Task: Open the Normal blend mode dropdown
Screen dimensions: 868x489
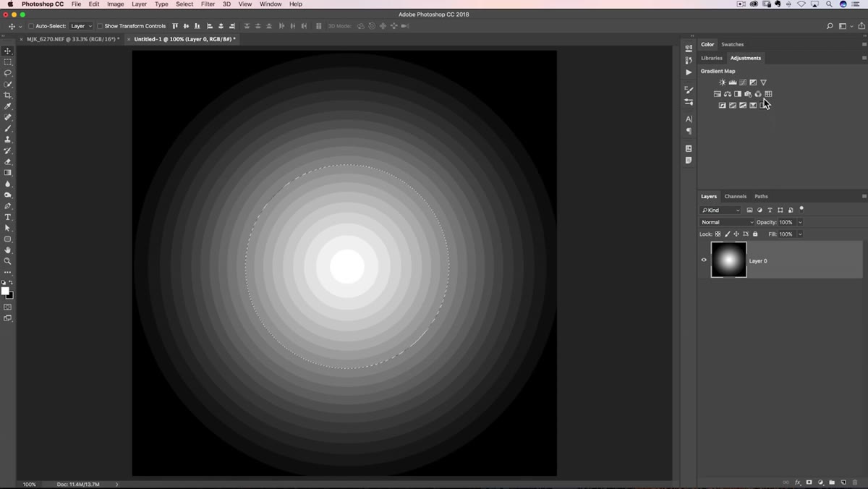Action: click(x=727, y=222)
